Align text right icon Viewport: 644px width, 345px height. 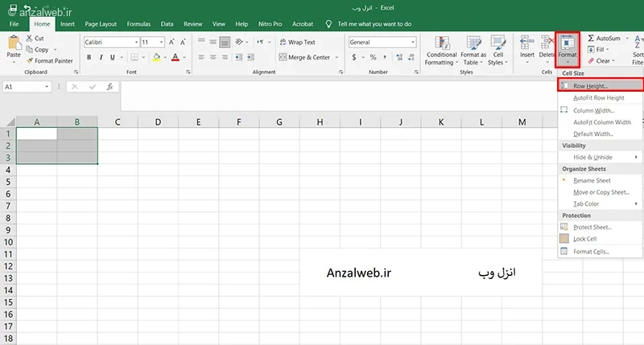click(x=225, y=57)
